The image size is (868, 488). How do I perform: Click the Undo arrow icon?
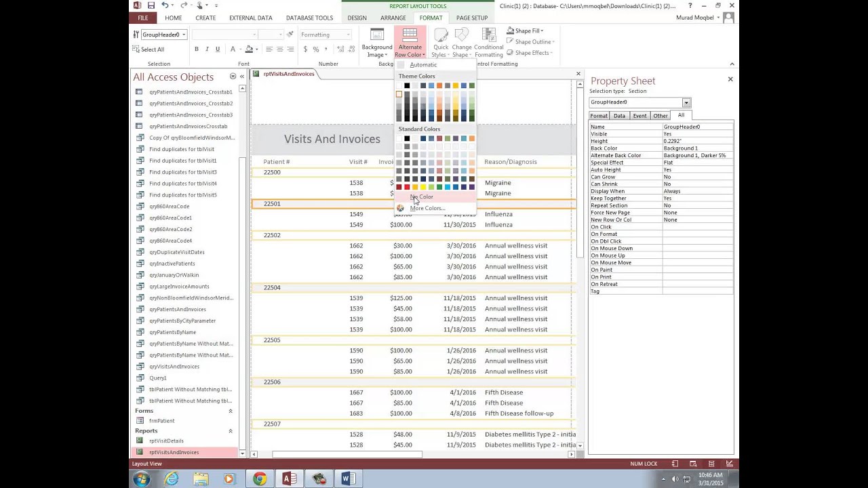click(x=165, y=5)
